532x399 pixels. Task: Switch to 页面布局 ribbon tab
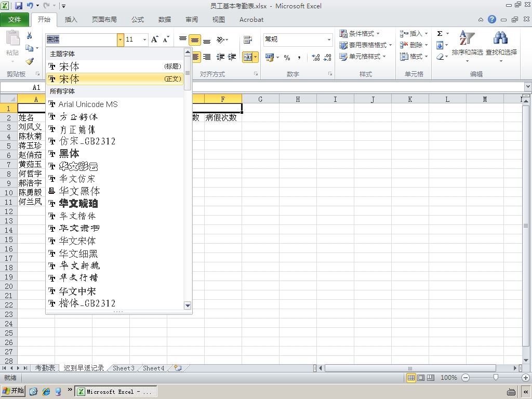(104, 20)
